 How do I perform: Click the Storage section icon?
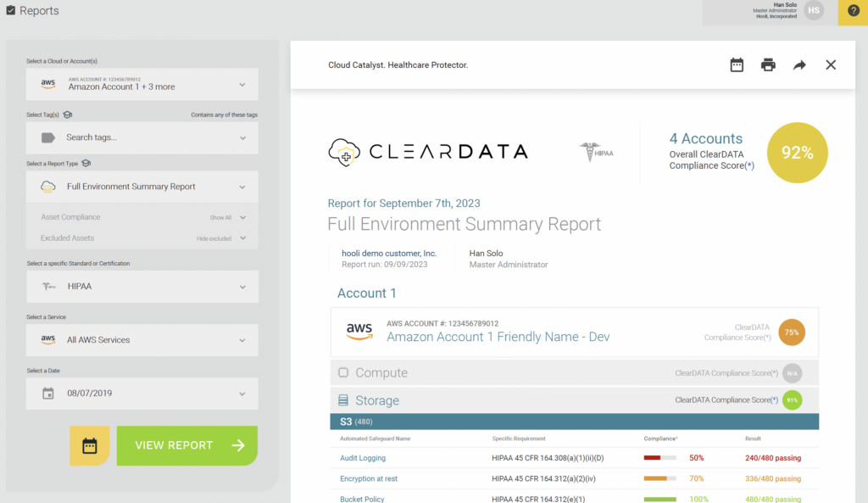click(343, 400)
